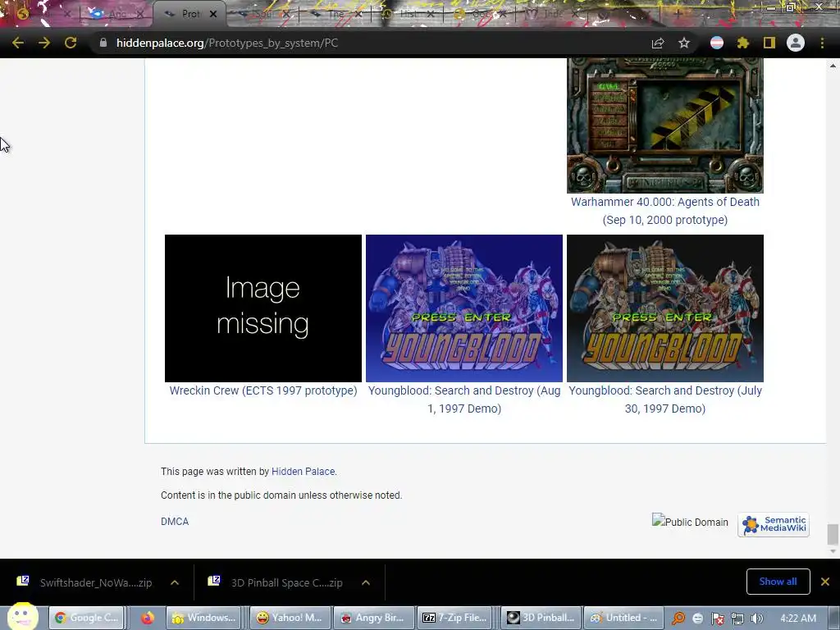Switch to the Inde tab
Viewport: 840px width, 630px height.
(552, 14)
